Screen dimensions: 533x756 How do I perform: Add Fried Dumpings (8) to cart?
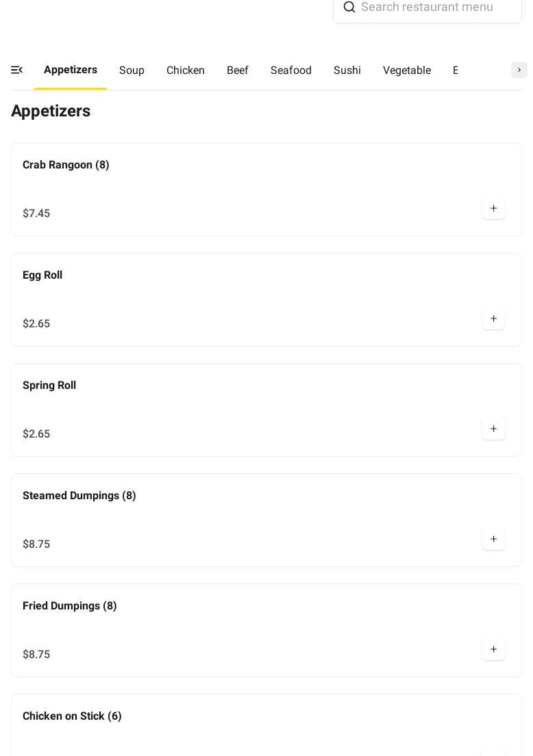coord(493,649)
